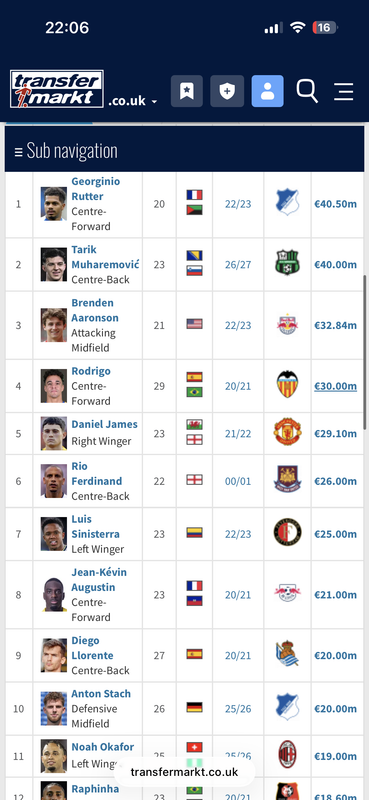The height and width of the screenshot is (800, 369).
Task: Expand the .co.uk domain dropdown
Action: [133, 101]
